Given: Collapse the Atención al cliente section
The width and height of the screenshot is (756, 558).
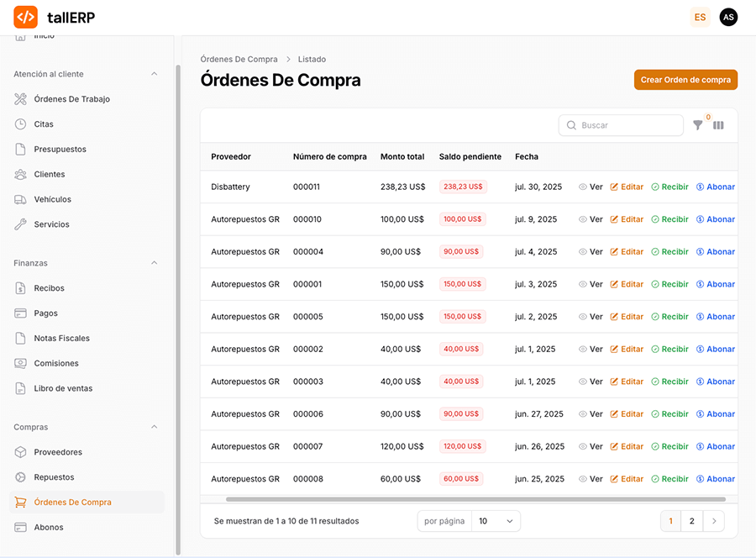Looking at the screenshot, I should (154, 74).
